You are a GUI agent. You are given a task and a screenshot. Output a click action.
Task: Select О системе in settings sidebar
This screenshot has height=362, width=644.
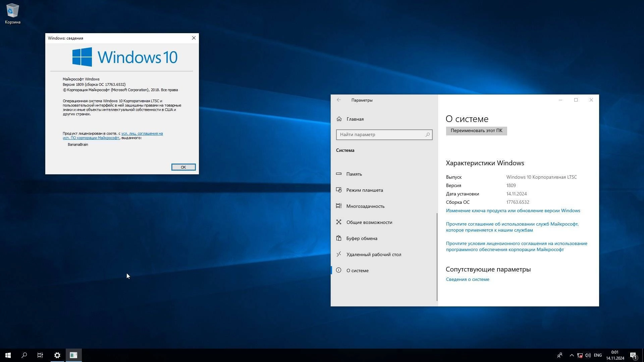click(x=384, y=270)
